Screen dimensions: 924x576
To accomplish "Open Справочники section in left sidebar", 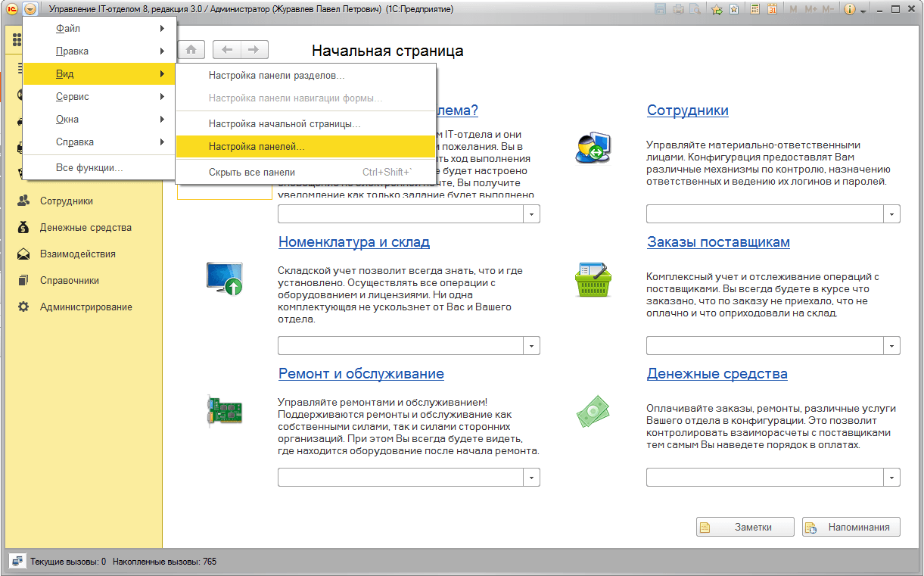I will coord(69,281).
